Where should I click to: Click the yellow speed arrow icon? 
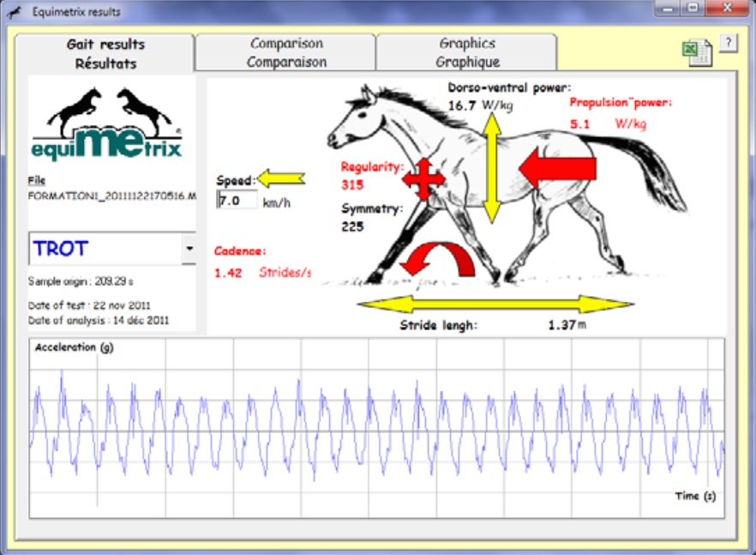coord(281,178)
